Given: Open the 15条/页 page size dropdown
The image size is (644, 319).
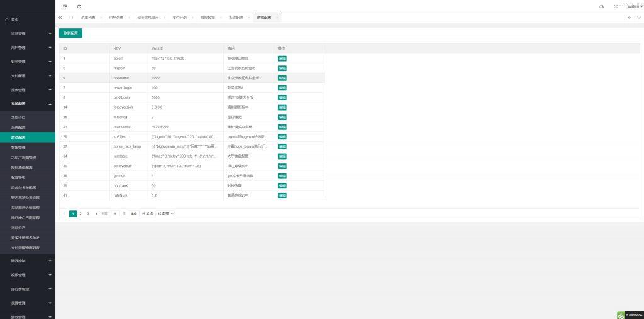Looking at the screenshot, I should [x=165, y=214].
